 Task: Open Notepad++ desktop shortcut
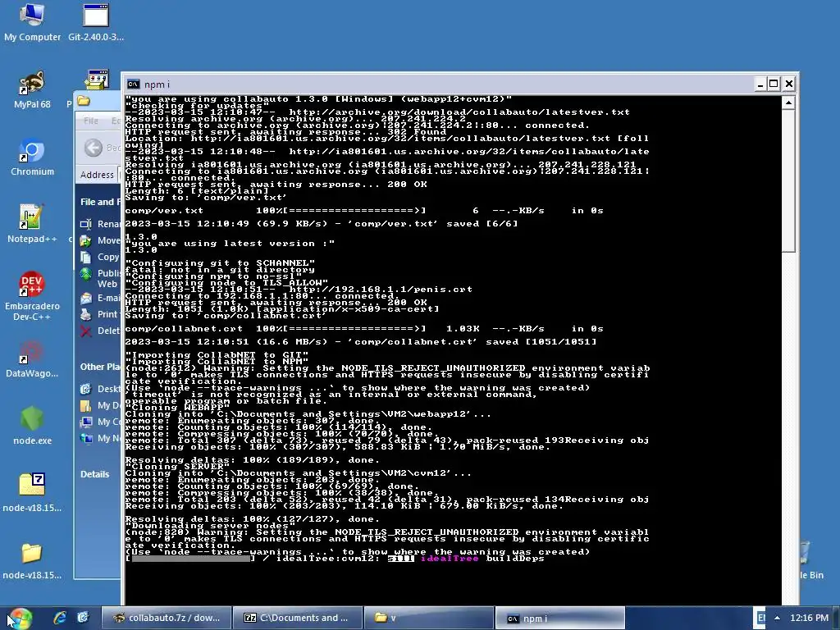coord(32,225)
